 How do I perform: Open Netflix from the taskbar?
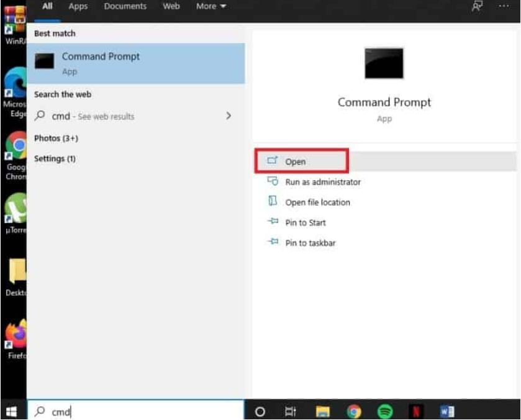416,412
